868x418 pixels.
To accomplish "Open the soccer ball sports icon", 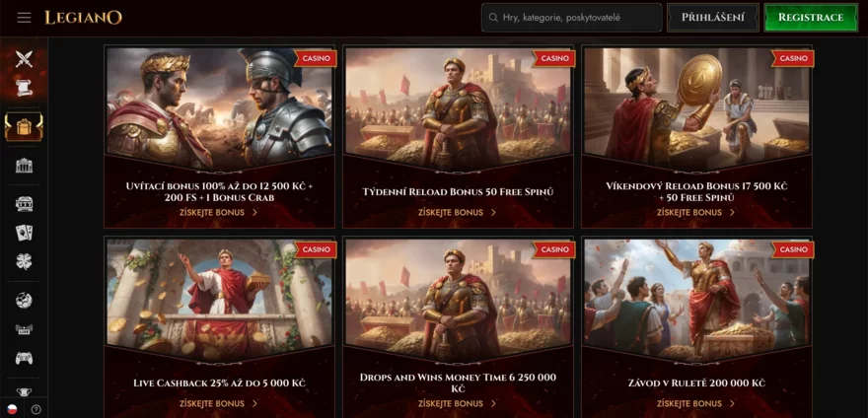I will pos(24,301).
